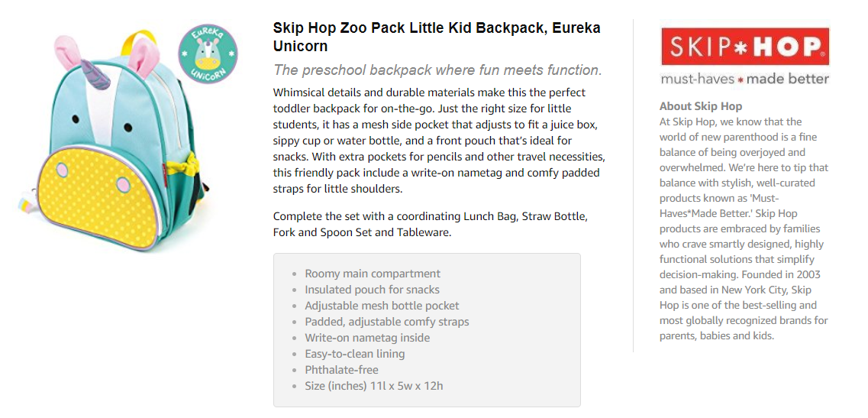The width and height of the screenshot is (868, 418).
Task: Click the Easy-to-clean lining bullet
Action: pyautogui.click(x=354, y=354)
